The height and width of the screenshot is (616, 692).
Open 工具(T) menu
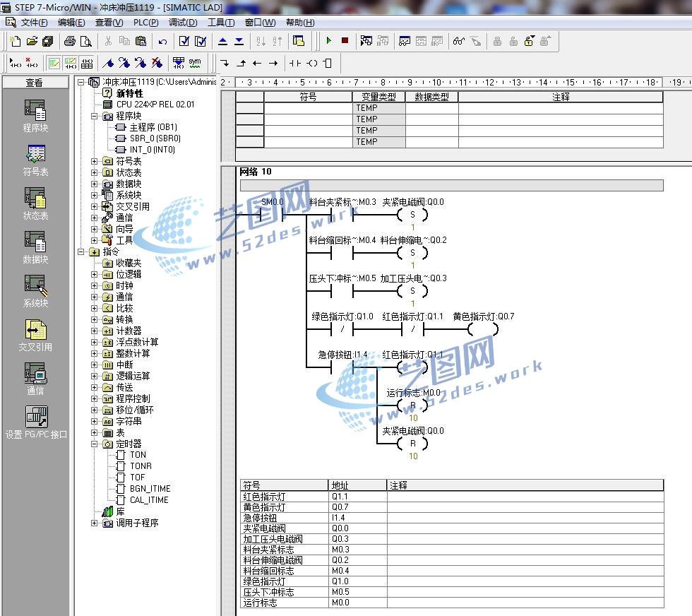[x=220, y=23]
